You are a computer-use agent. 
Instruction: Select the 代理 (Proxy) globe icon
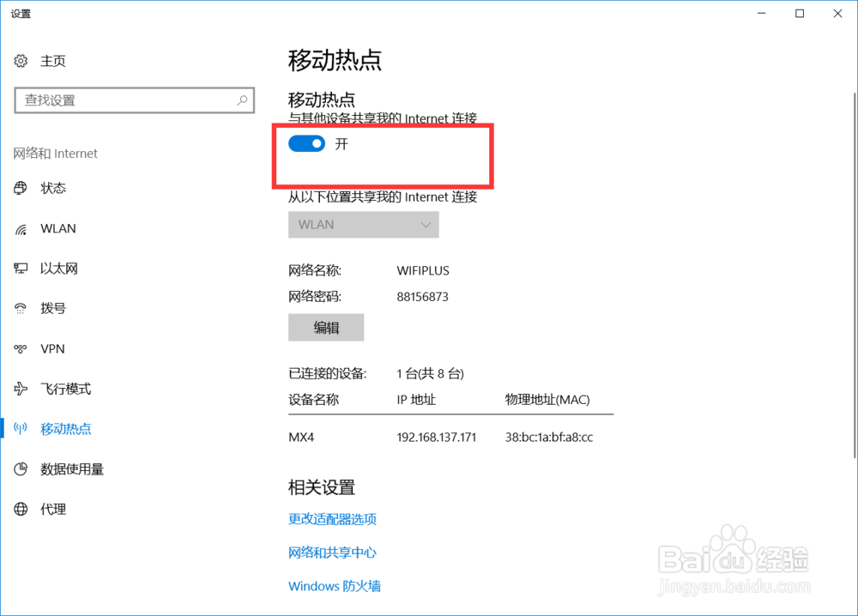point(21,509)
